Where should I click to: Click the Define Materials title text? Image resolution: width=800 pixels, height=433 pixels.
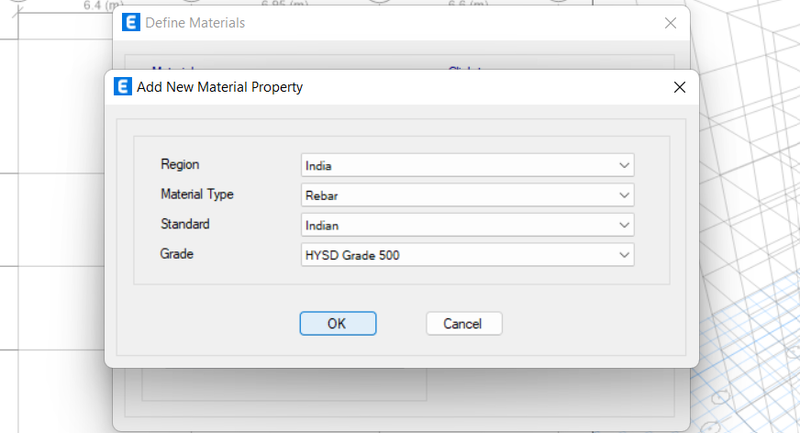(195, 23)
